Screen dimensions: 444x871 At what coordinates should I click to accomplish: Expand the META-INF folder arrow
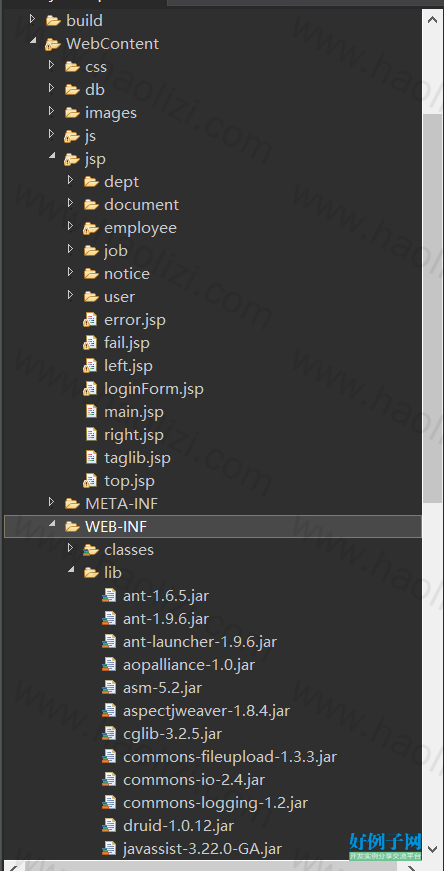click(x=52, y=503)
